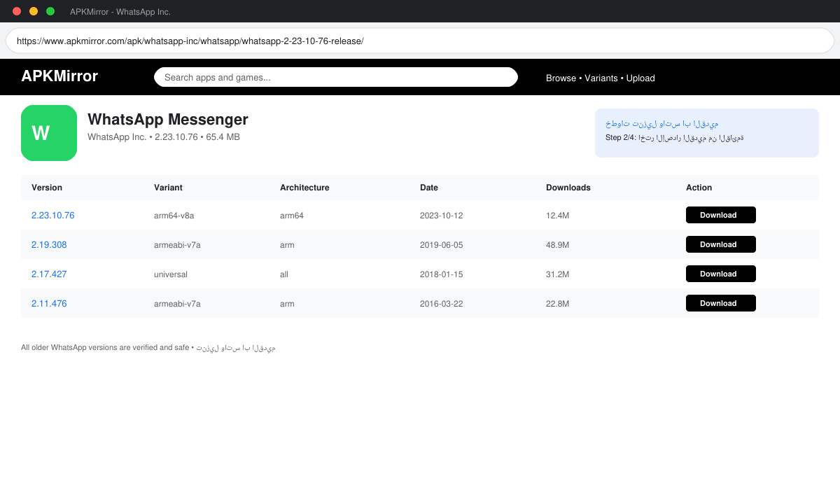Click the universal variant cell
Viewport: 840px width, 504px height.
coord(171,274)
